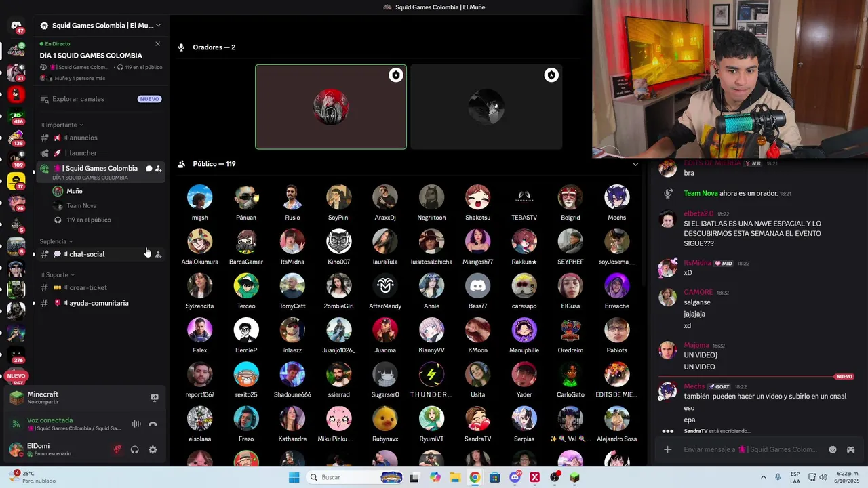Click invite icon on Squid Games Colombia stage channel

(x=158, y=169)
